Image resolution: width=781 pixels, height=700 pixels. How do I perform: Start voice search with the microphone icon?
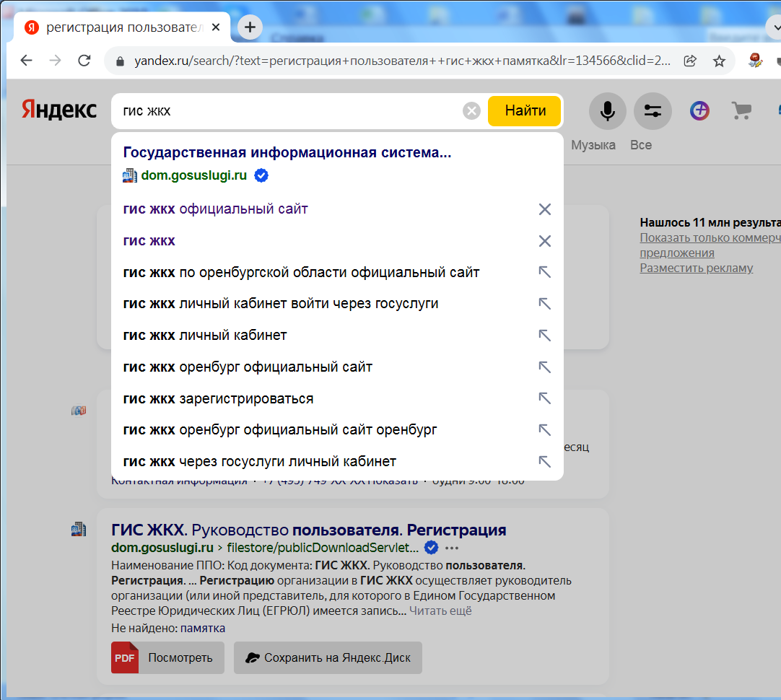click(x=607, y=110)
